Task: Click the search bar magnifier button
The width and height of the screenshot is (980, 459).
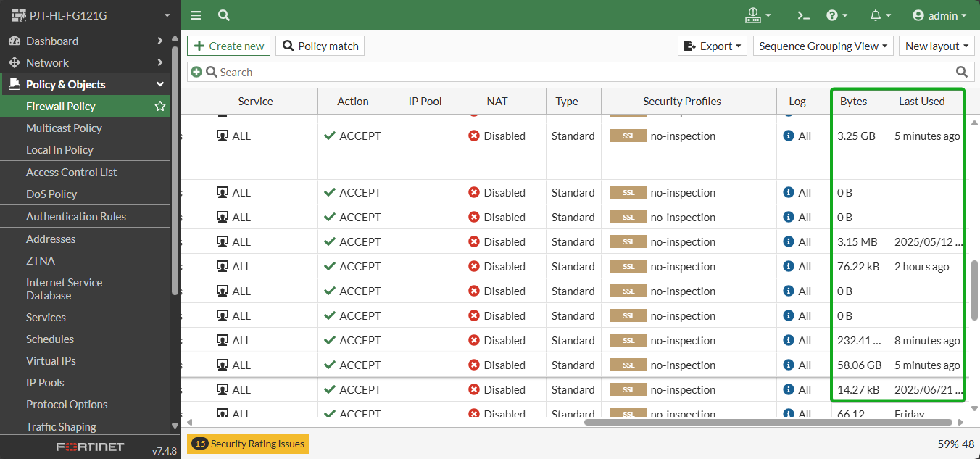Action: tap(962, 72)
